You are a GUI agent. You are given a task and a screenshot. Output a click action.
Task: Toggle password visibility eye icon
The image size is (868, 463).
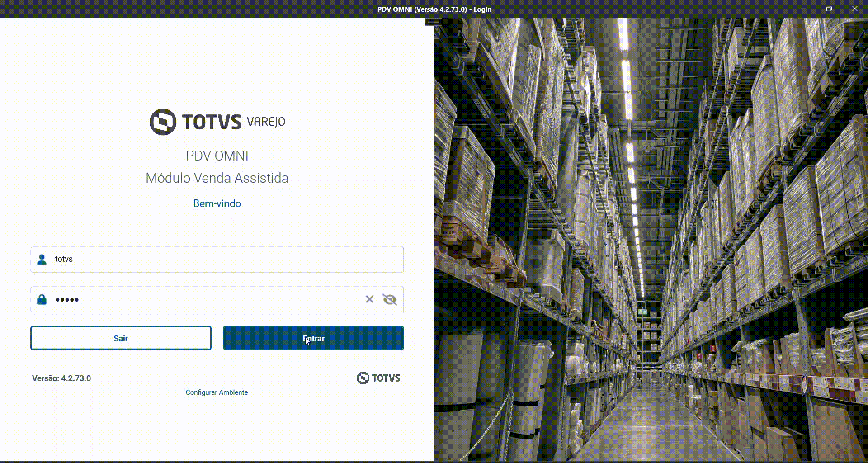(390, 299)
